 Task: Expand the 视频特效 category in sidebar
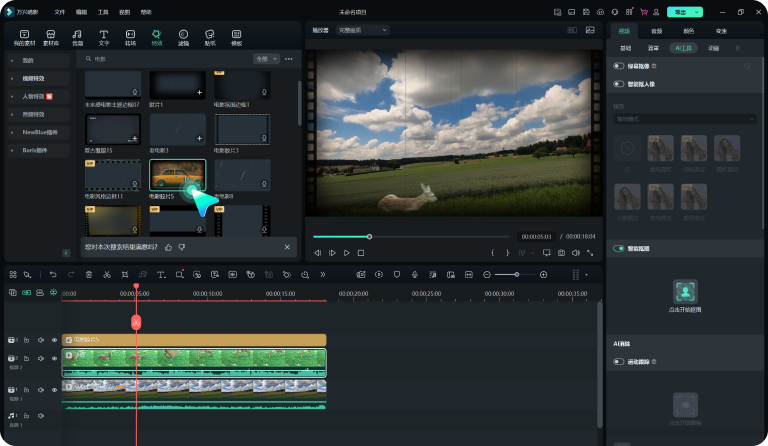coord(35,78)
